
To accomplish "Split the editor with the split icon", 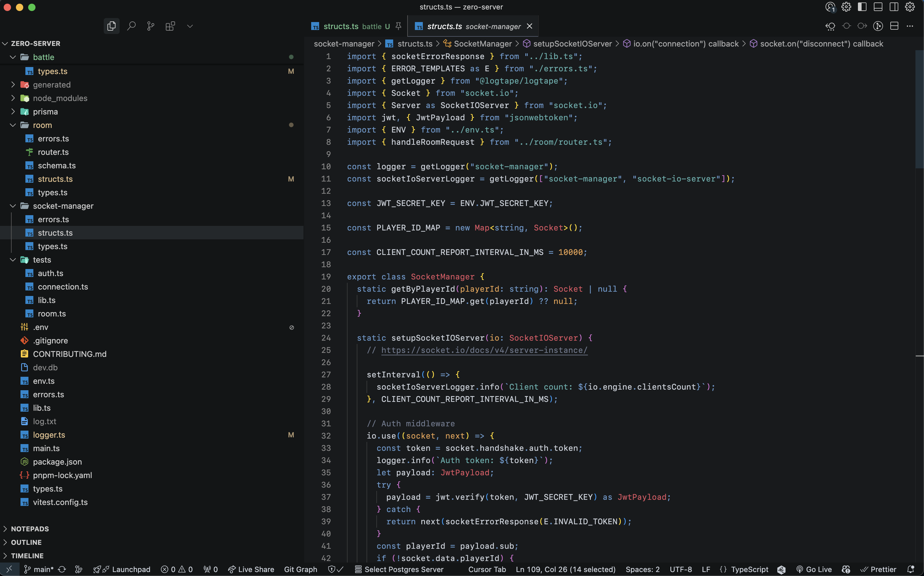I will click(894, 26).
